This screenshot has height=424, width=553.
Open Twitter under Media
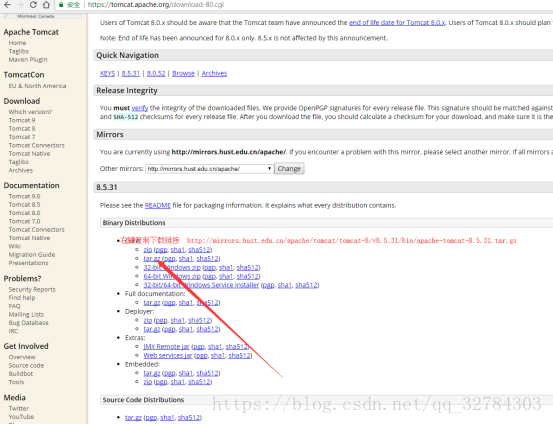coord(19,408)
